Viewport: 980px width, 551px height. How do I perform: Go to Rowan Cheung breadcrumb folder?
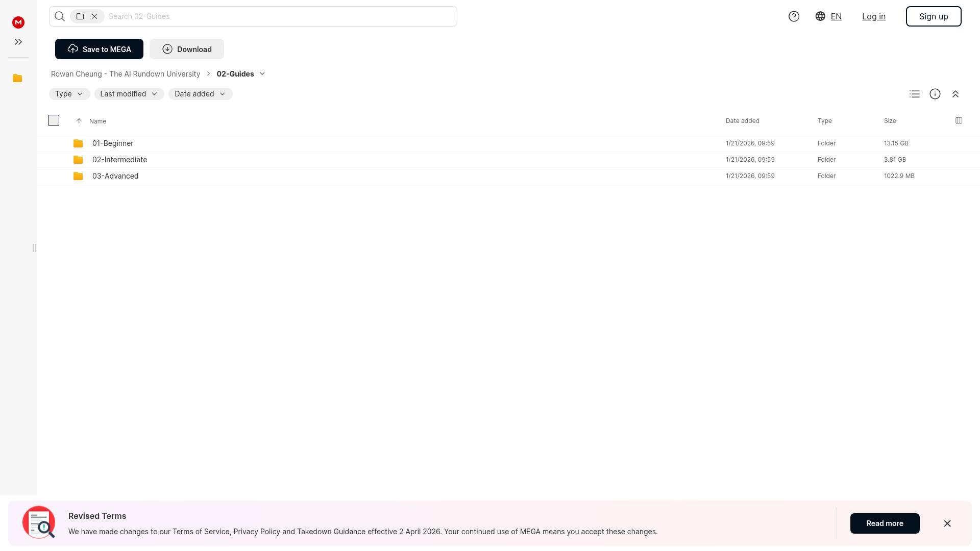click(126, 74)
